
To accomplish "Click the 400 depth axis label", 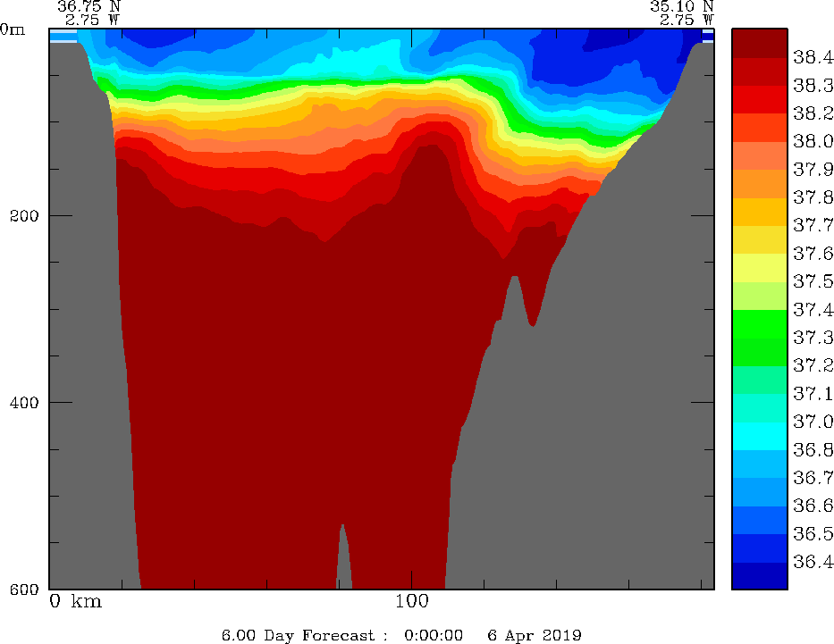I will [x=22, y=402].
